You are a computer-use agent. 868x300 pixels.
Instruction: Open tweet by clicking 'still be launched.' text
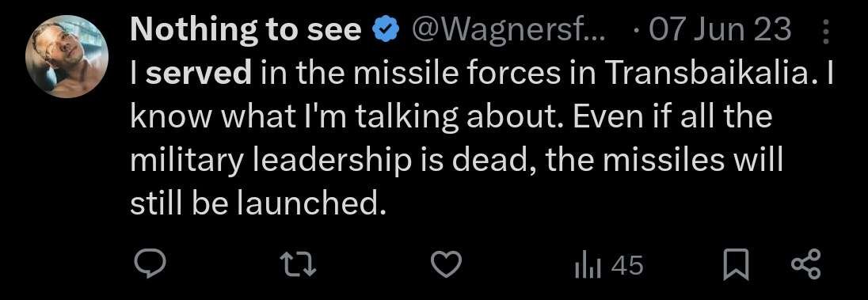coord(257,204)
